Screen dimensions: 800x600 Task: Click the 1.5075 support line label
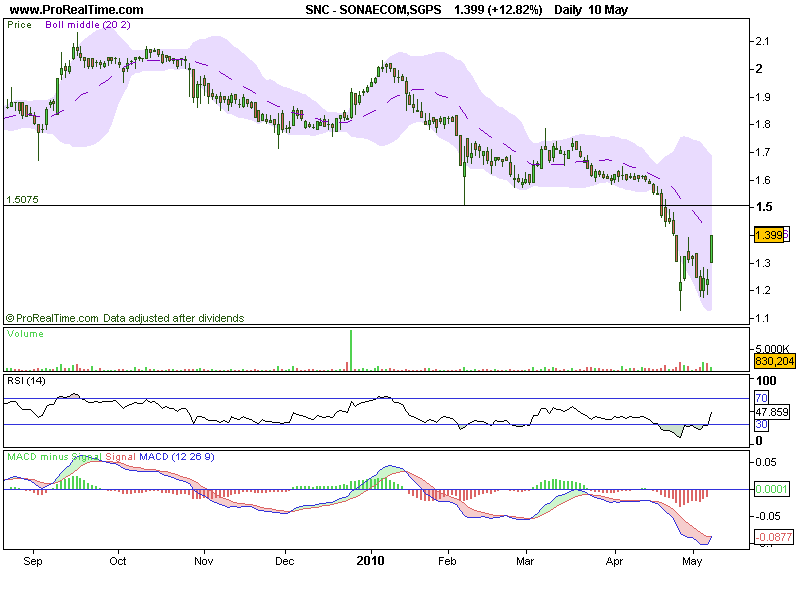point(22,199)
